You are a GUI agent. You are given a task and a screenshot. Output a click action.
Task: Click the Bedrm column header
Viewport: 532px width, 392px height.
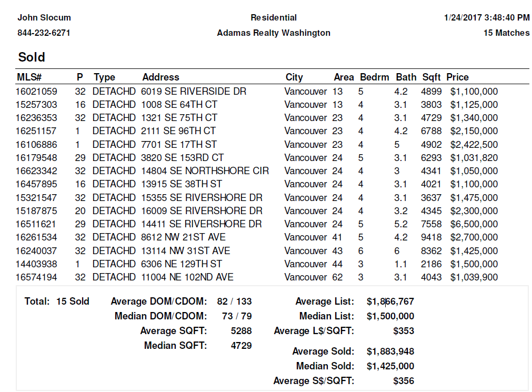374,77
